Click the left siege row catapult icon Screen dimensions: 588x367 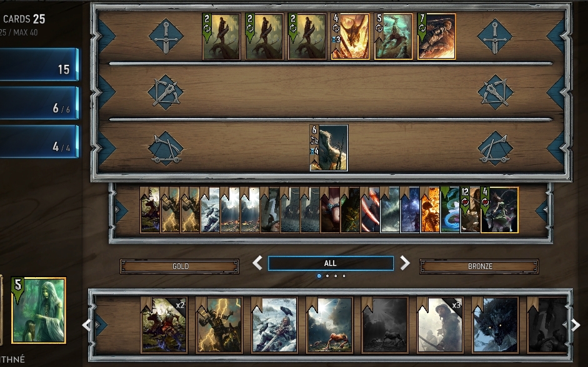166,149
